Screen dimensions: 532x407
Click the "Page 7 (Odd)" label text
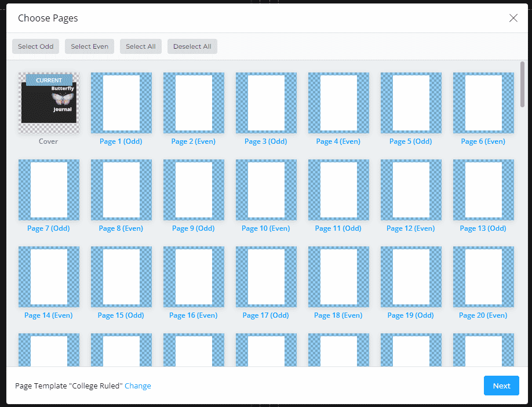tap(49, 228)
